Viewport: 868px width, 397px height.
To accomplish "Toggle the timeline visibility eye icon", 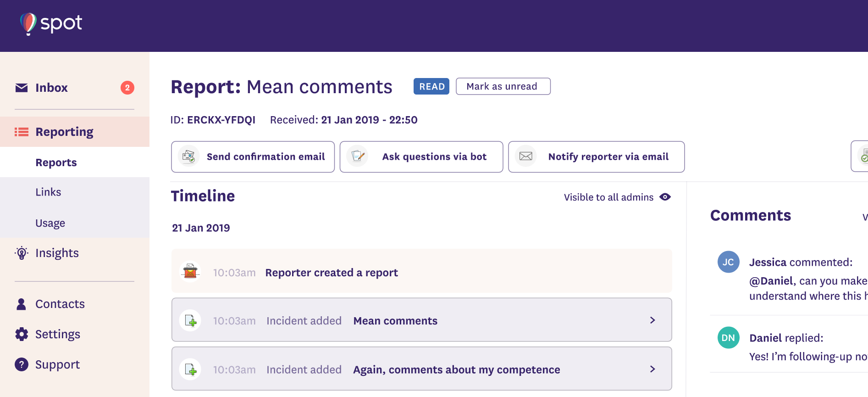I will [665, 197].
